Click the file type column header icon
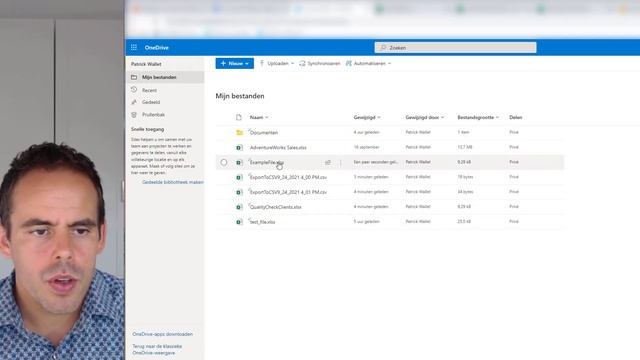This screenshot has height=360, width=640. tap(239, 118)
